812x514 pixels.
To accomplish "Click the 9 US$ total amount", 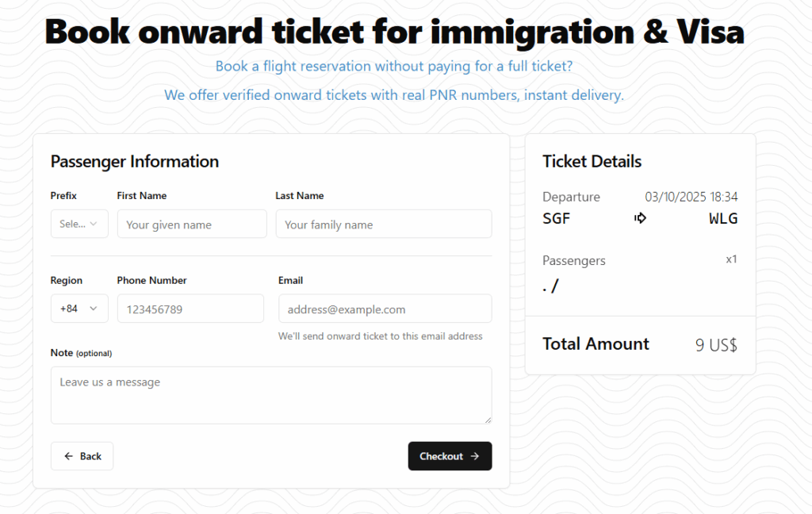I will (716, 345).
